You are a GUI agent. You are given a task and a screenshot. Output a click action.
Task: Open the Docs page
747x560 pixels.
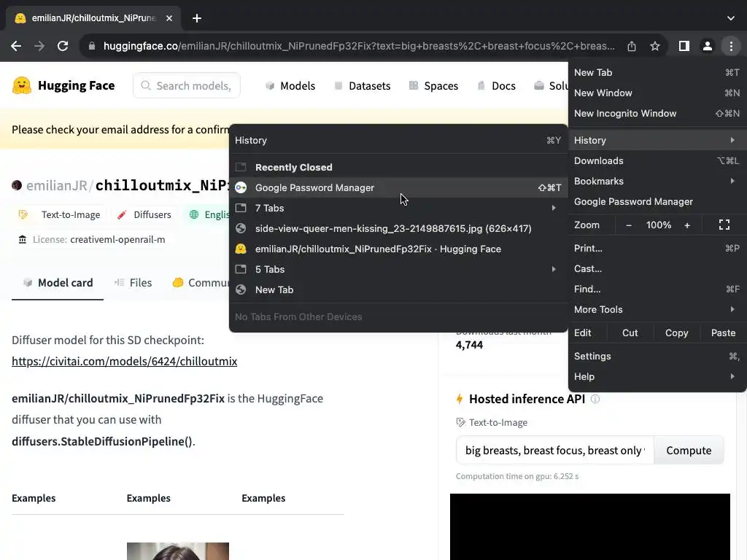(x=496, y=86)
